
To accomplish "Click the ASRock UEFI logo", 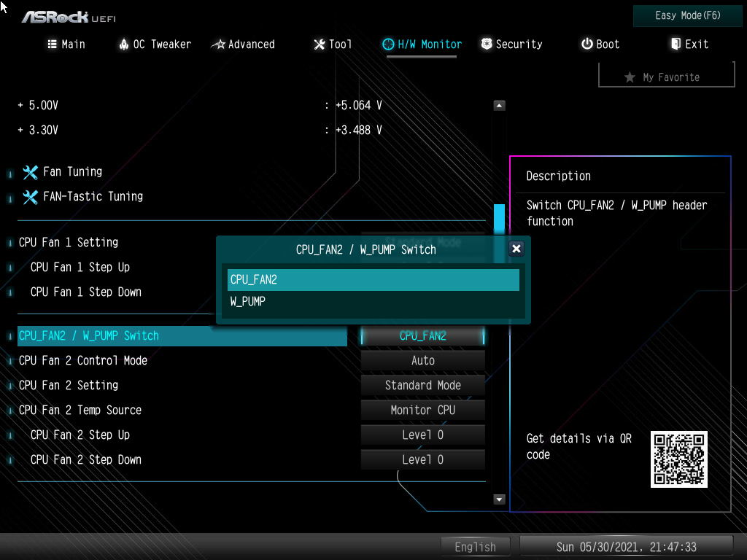I will (69, 17).
